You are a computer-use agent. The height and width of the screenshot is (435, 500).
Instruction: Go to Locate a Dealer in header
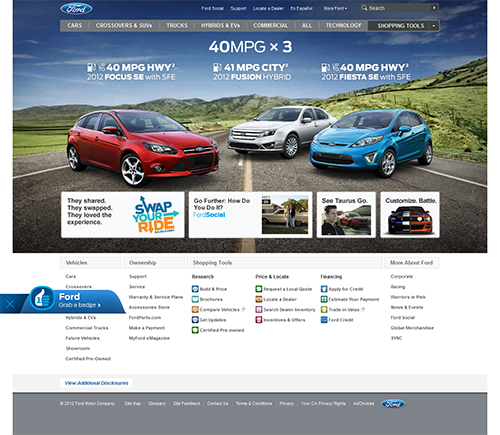[268, 8]
